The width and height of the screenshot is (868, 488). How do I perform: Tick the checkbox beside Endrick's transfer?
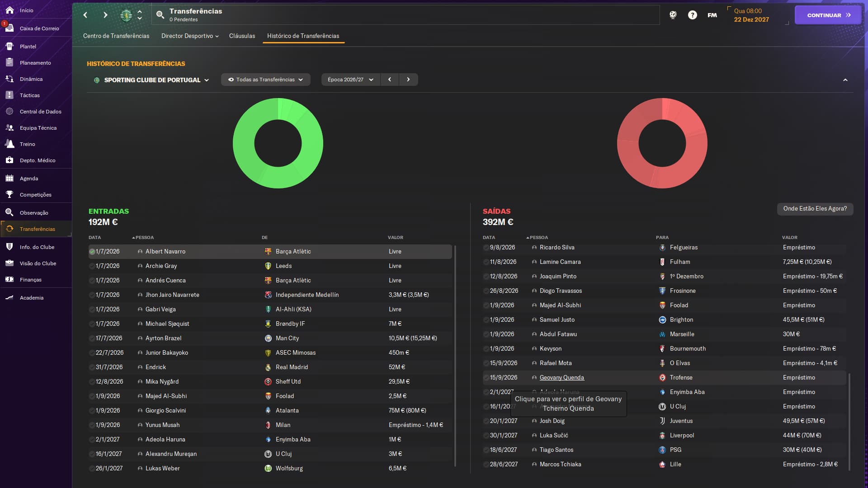(x=92, y=367)
